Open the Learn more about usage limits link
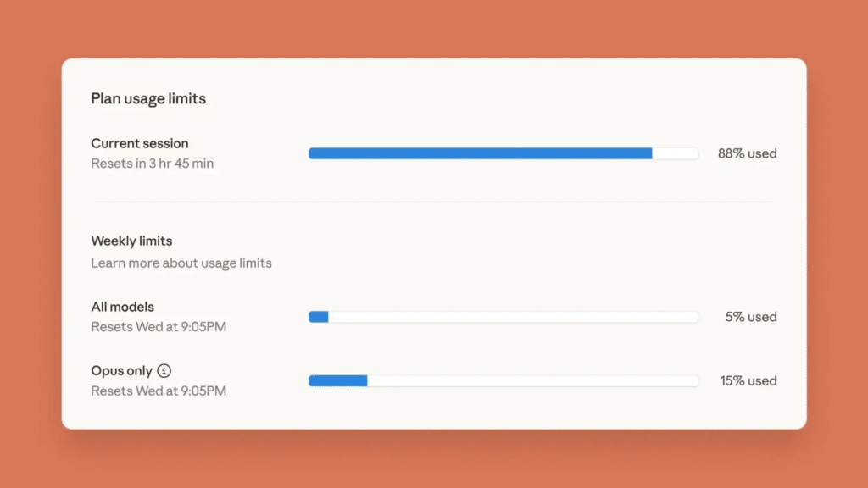 (181, 263)
